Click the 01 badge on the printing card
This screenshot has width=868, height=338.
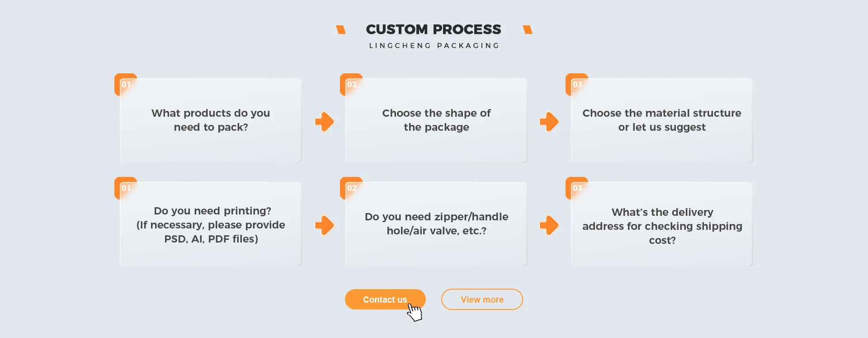tap(126, 188)
